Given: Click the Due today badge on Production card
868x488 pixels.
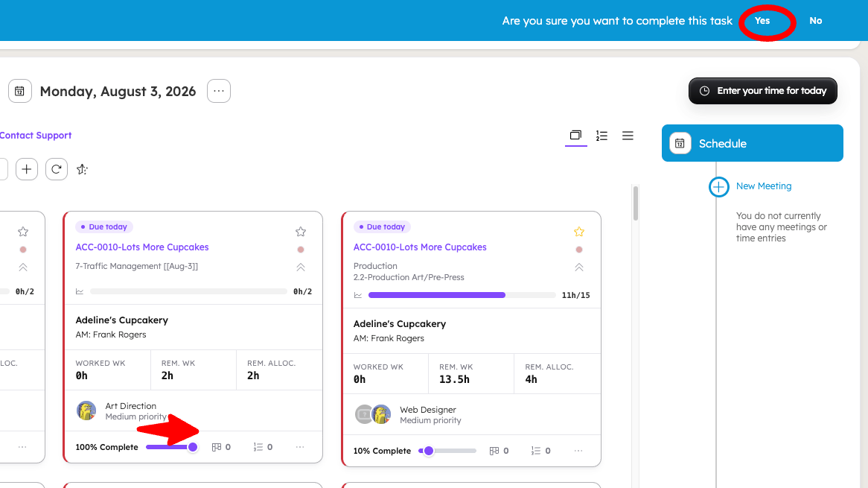Looking at the screenshot, I should pyautogui.click(x=382, y=226).
